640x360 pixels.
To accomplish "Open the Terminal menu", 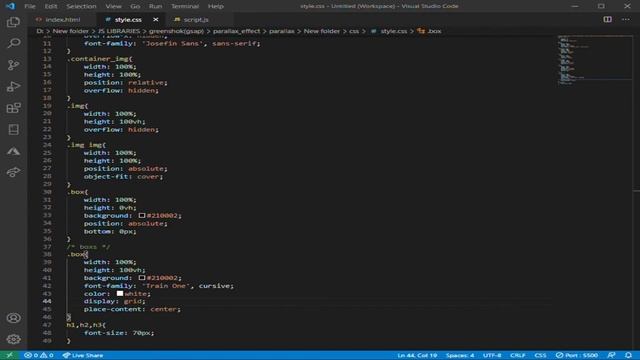I will pyautogui.click(x=185, y=6).
